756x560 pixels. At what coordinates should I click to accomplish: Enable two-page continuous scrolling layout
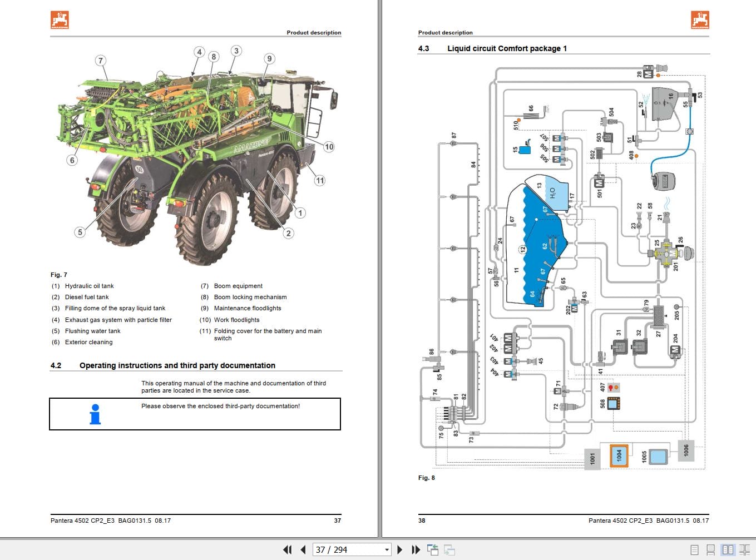pos(745,549)
